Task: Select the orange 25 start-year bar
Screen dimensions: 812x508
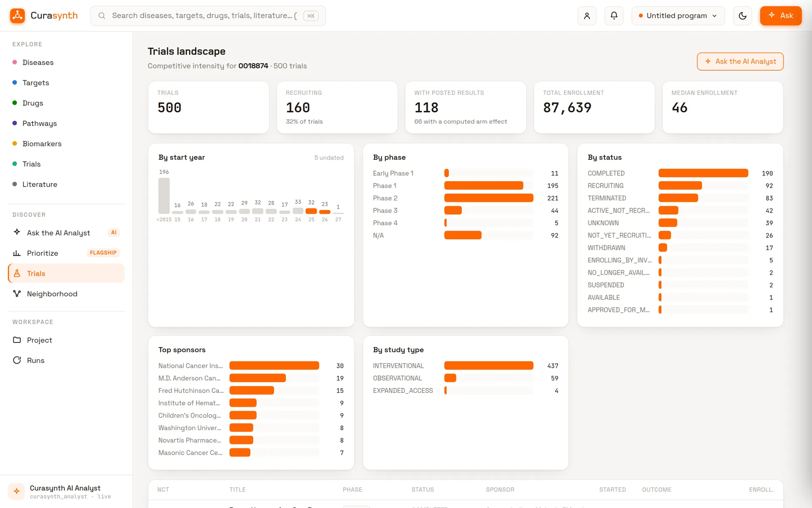Action: [311, 211]
